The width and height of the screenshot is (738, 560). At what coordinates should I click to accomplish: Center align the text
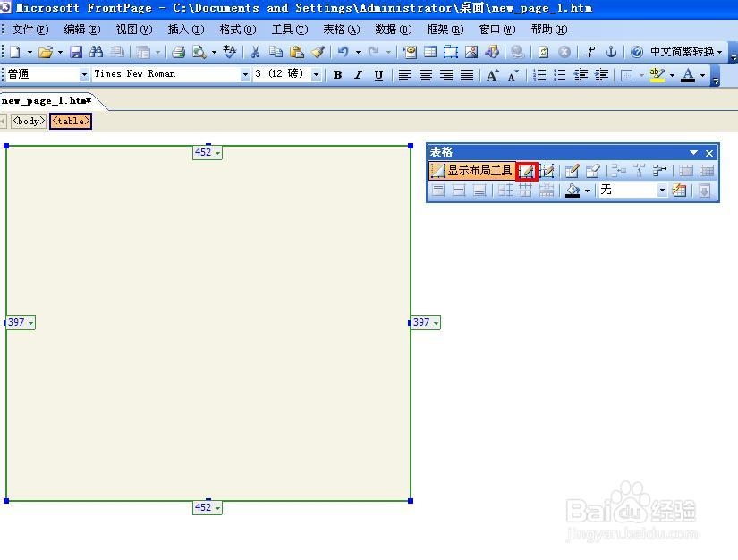426,75
